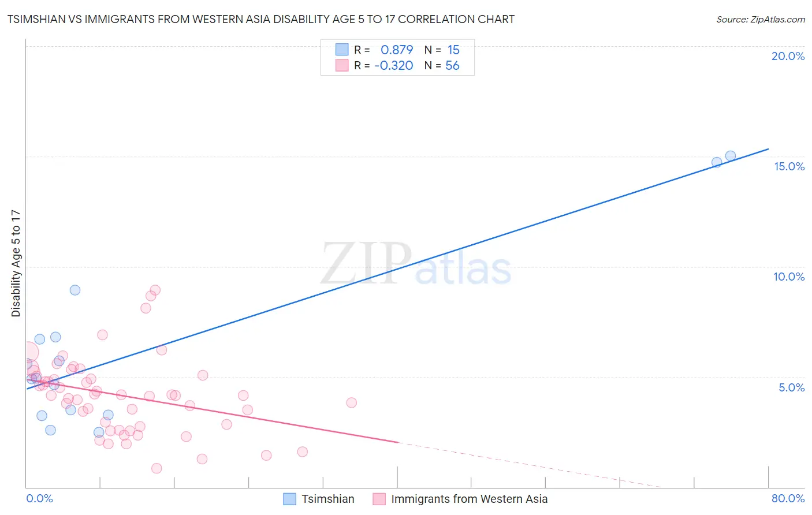The width and height of the screenshot is (812, 515).
Task: Click the 0.0% x-axis label
Action: coord(39,498)
